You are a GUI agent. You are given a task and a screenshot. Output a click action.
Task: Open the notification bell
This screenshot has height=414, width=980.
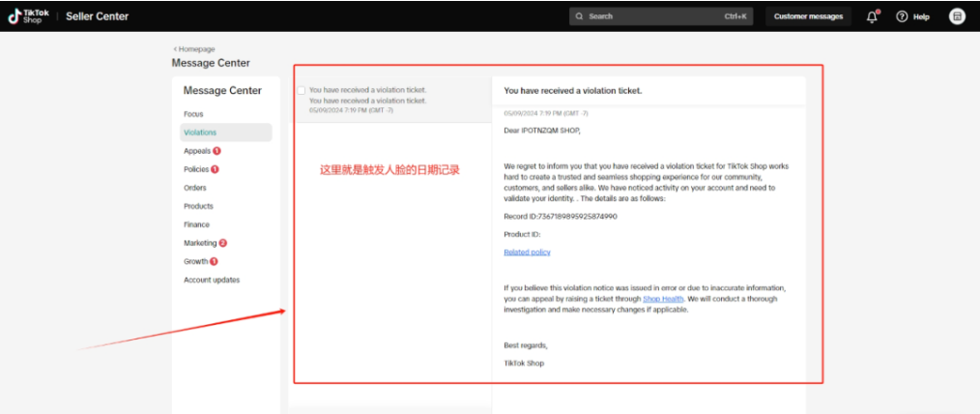(872, 16)
